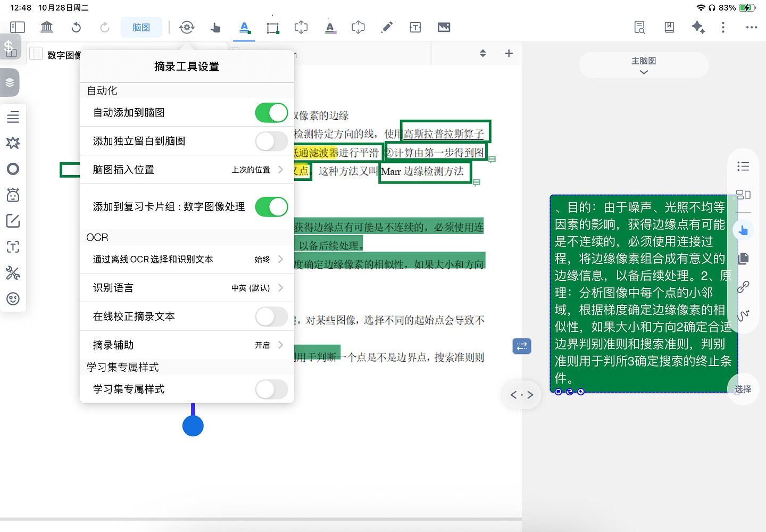This screenshot has height=532, width=766.
Task: Select the pencil drawing tool
Action: [387, 27]
